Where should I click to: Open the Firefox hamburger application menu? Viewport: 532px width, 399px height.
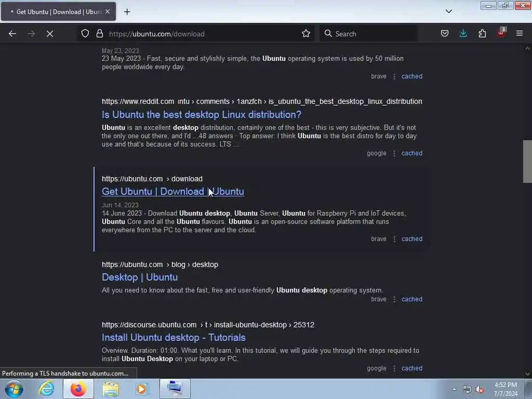coord(520,34)
